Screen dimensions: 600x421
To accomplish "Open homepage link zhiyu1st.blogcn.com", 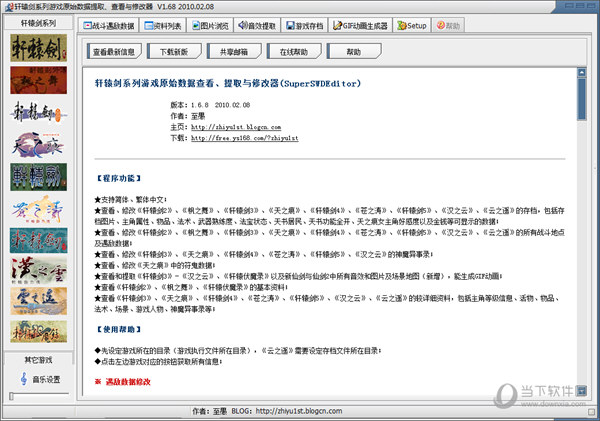I will tap(236, 127).
